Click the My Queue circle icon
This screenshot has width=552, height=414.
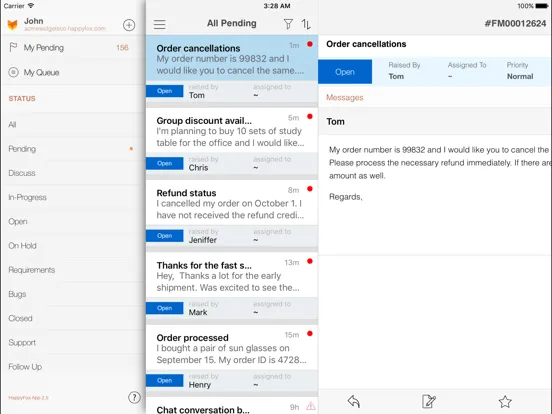[x=13, y=72]
